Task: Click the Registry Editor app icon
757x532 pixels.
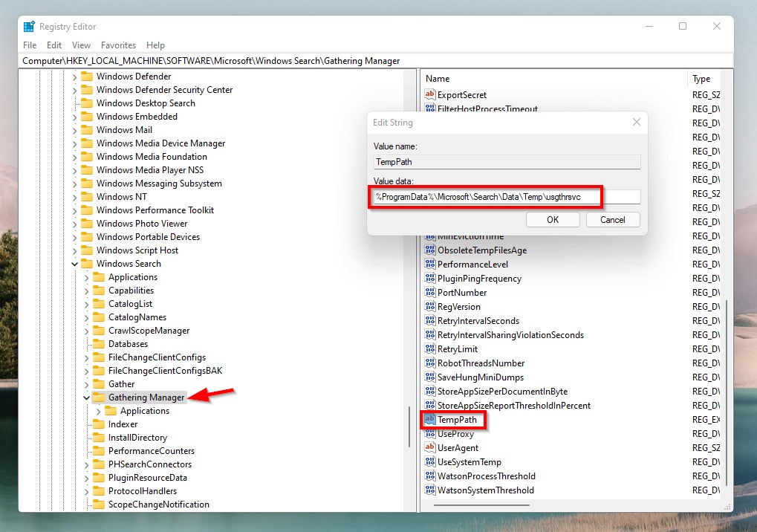Action: click(29, 27)
